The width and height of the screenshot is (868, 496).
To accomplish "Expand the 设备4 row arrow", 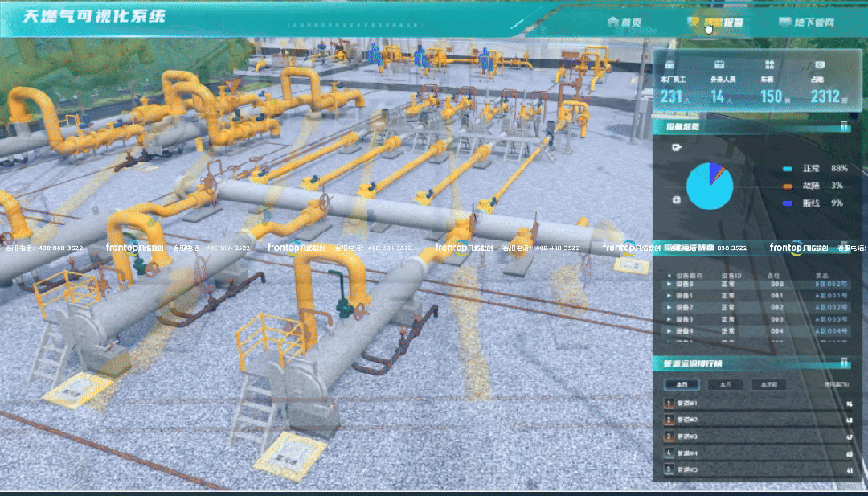I will coord(669,330).
